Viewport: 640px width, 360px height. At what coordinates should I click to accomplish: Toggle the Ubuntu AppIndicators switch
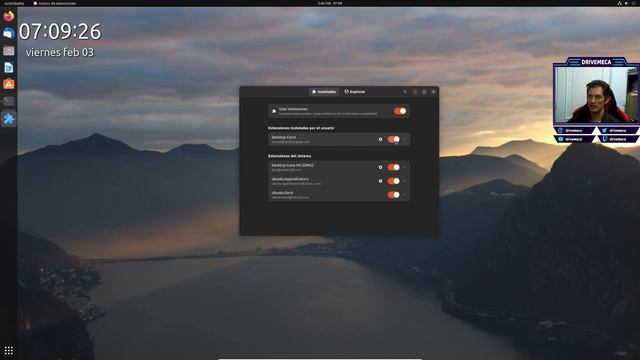tap(393, 181)
